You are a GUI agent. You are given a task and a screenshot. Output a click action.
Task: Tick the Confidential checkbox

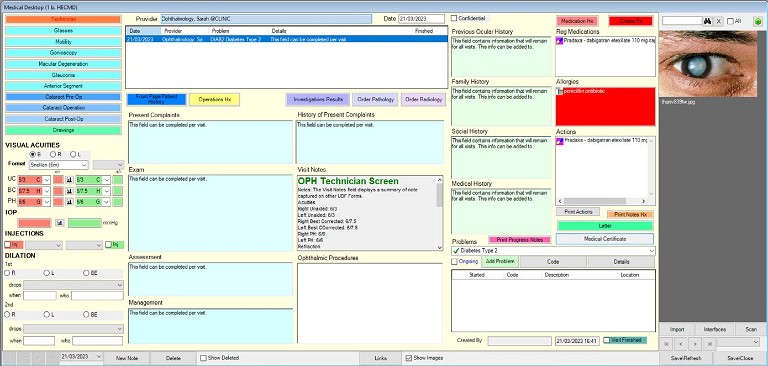point(454,18)
